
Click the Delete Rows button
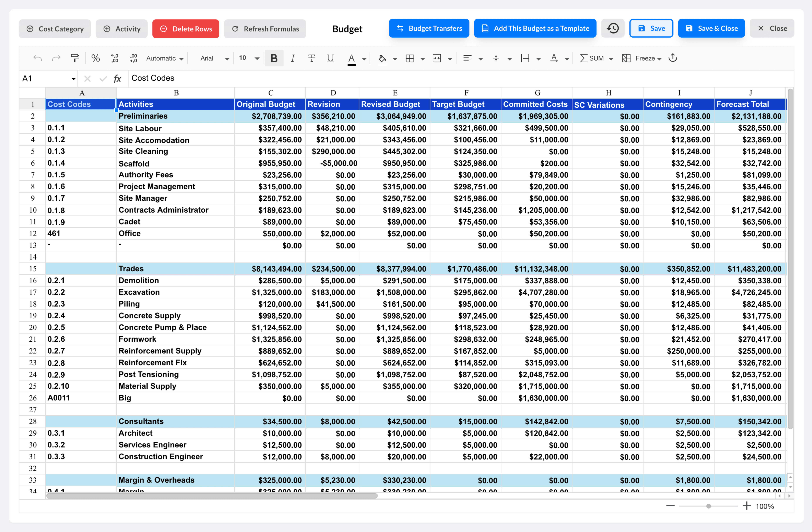pyautogui.click(x=186, y=29)
